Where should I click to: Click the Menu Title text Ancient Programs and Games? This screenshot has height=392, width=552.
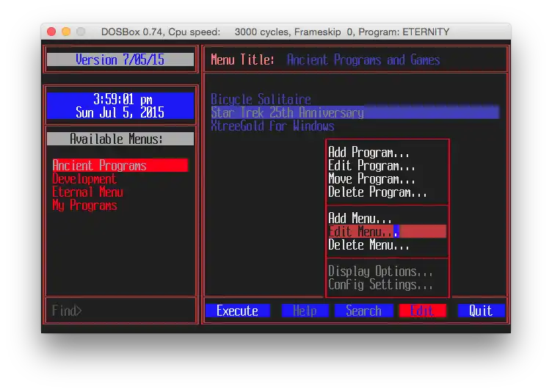(363, 60)
